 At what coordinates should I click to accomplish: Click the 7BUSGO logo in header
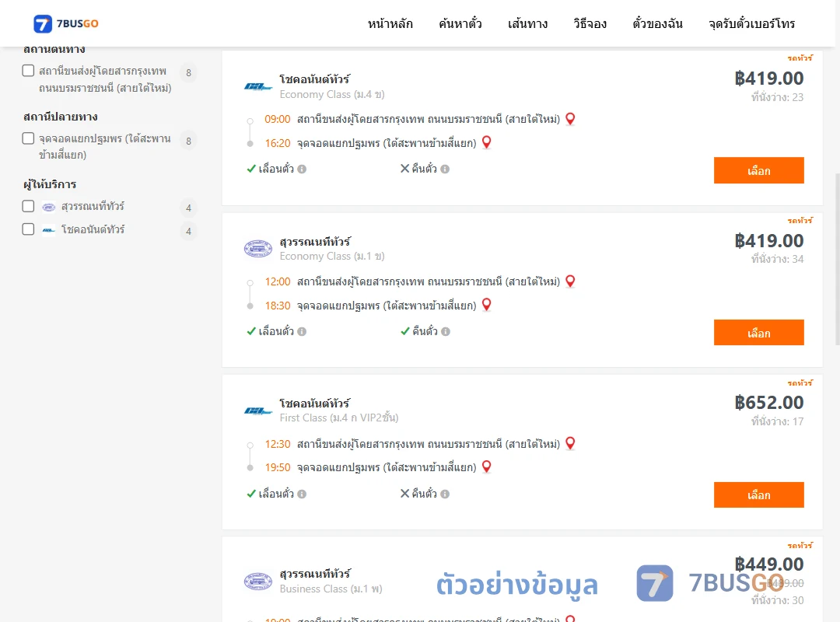click(x=66, y=23)
